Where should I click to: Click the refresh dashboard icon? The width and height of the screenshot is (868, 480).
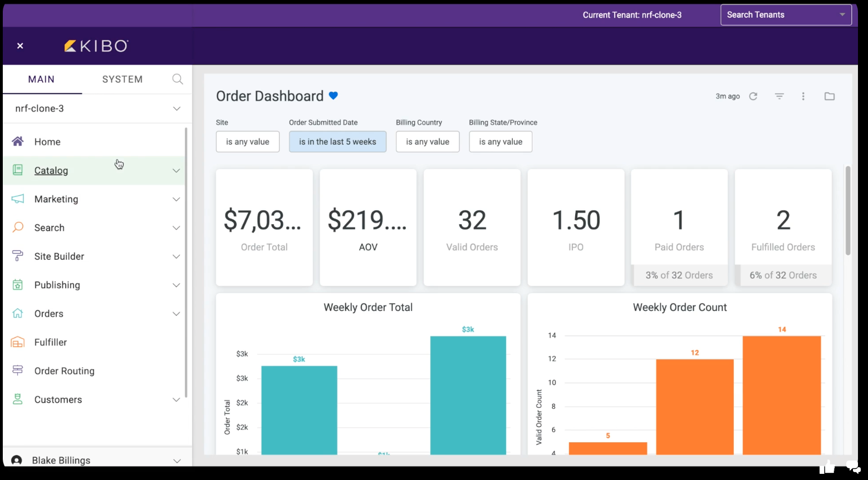(753, 96)
